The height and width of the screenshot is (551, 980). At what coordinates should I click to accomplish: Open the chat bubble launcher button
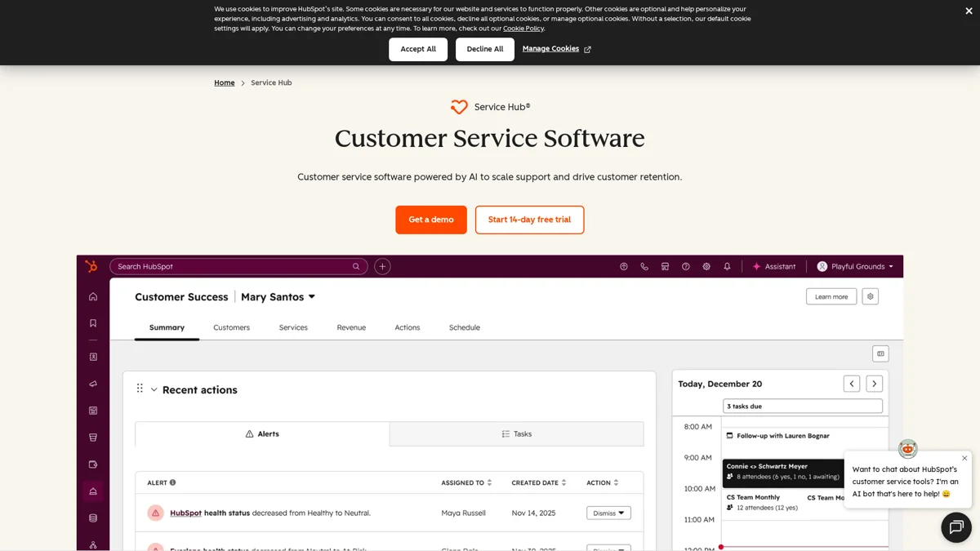coord(956,527)
